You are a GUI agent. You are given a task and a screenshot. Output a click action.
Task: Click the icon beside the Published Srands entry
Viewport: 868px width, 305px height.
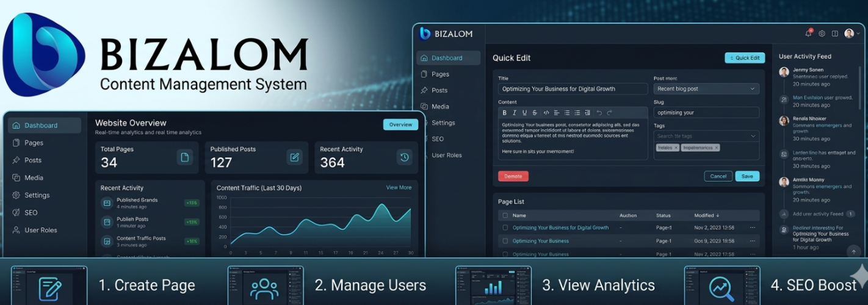pos(107,203)
